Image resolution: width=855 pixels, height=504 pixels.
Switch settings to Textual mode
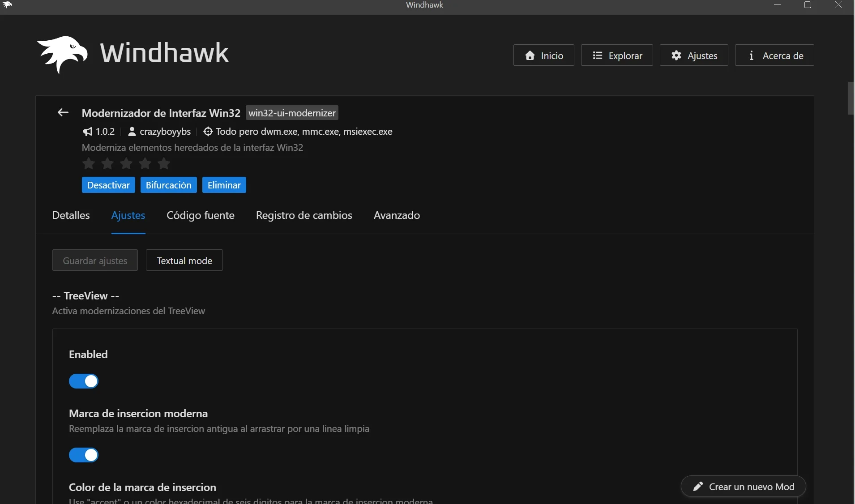(184, 260)
